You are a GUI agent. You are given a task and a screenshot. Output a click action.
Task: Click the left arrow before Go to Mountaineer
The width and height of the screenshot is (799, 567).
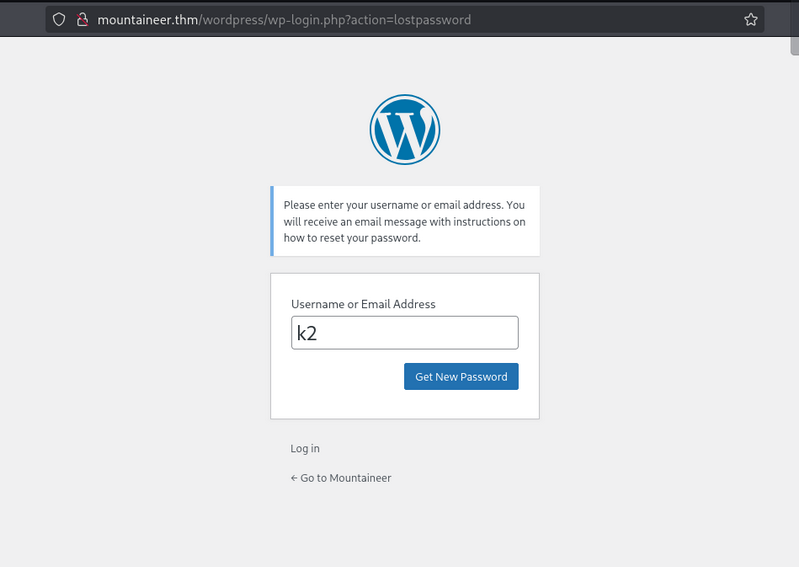[x=294, y=478]
